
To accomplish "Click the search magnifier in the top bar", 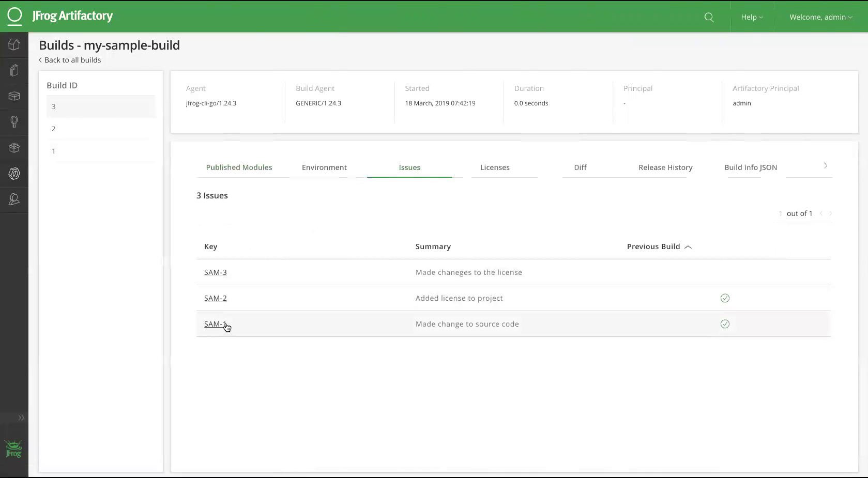I will [x=709, y=17].
